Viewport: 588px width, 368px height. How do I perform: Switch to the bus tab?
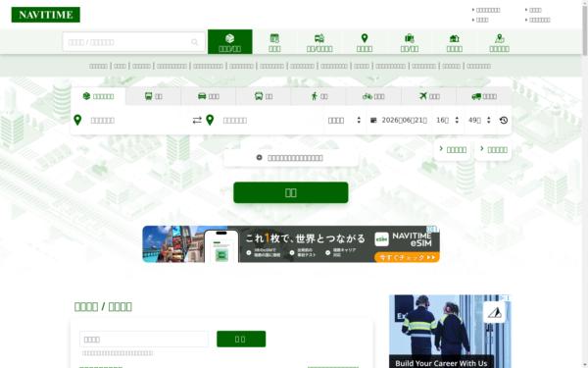click(264, 96)
